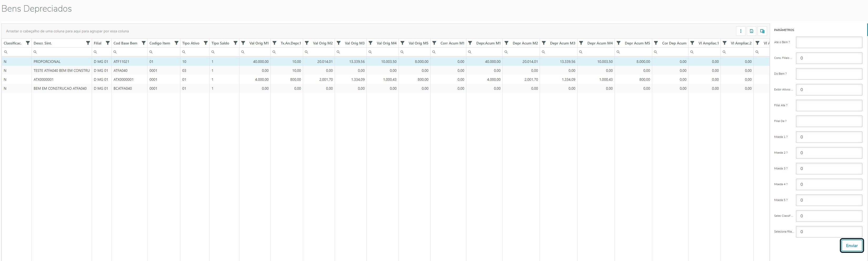Focus the 'Ate o Bem ?' parameter field
This screenshot has height=261, width=868.
tap(829, 42)
